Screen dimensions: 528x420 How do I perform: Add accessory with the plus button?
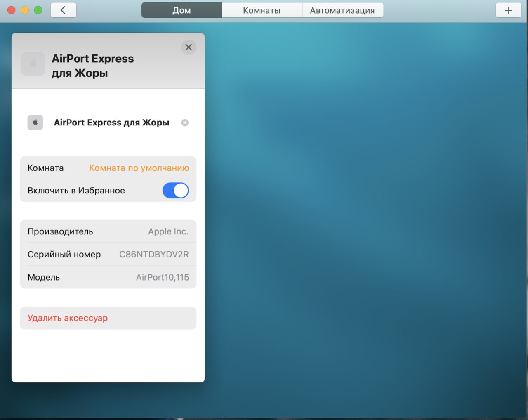(x=509, y=10)
